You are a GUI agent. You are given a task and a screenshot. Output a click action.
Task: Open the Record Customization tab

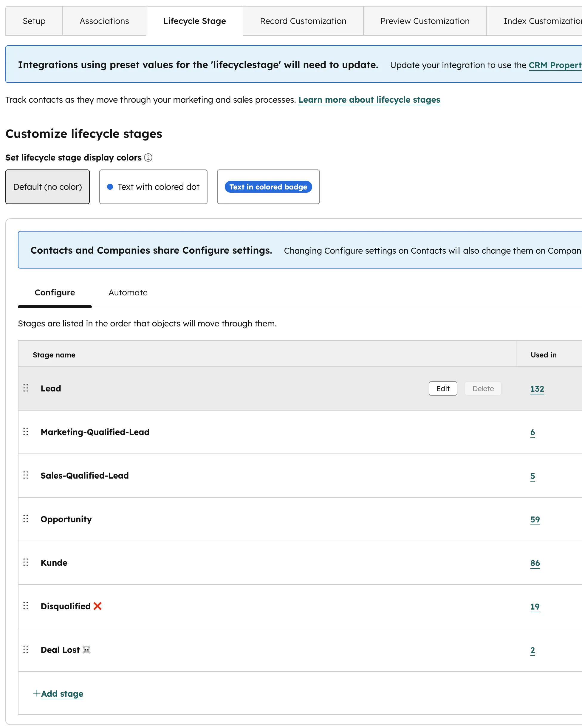coord(303,21)
